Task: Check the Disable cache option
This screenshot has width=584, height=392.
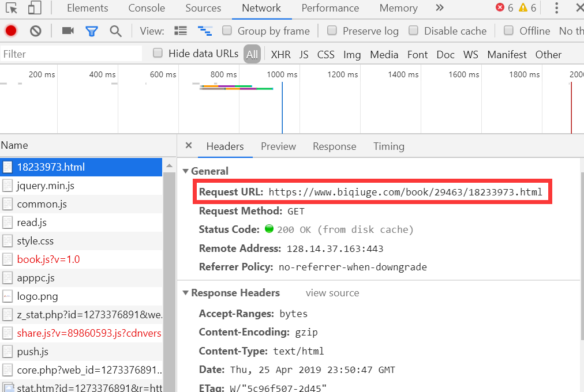Action: coord(413,31)
